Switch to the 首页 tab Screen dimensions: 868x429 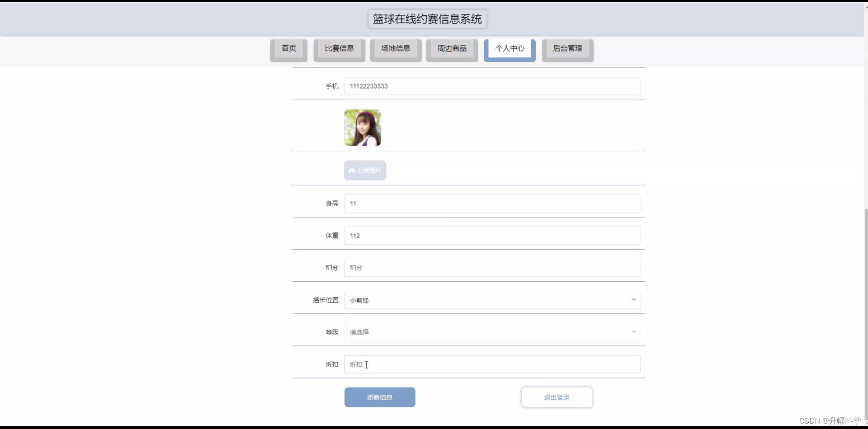click(x=288, y=48)
